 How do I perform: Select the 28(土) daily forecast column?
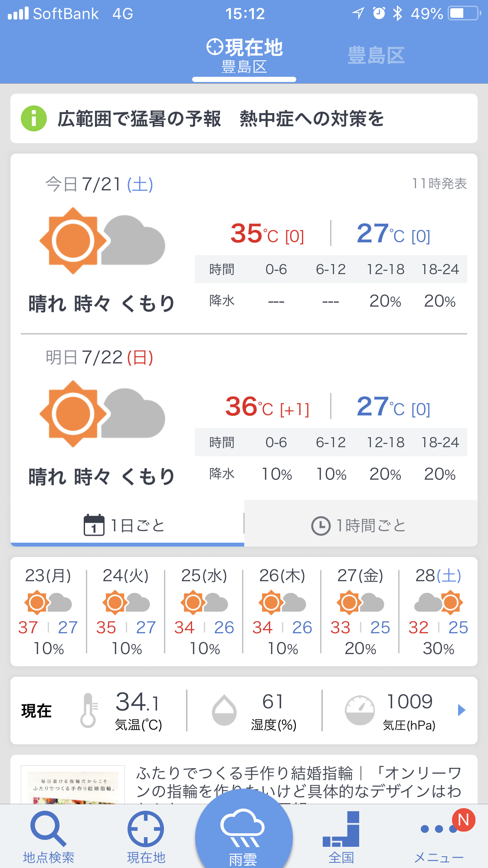[438, 612]
